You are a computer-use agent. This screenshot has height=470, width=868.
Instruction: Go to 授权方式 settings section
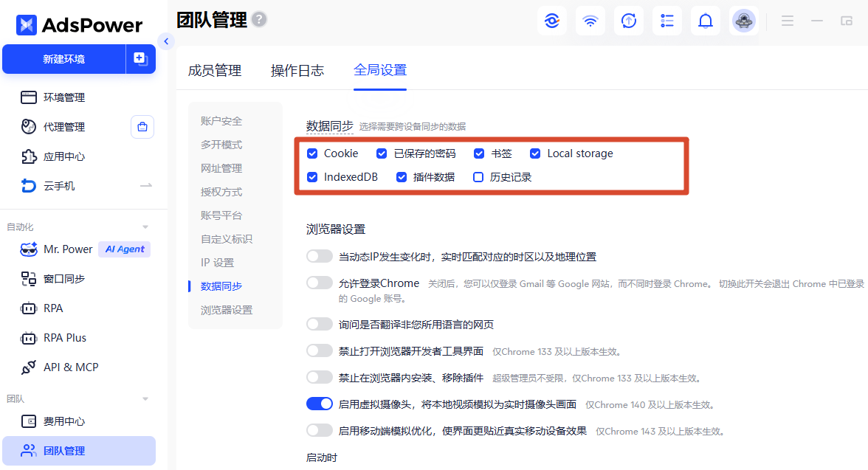221,192
